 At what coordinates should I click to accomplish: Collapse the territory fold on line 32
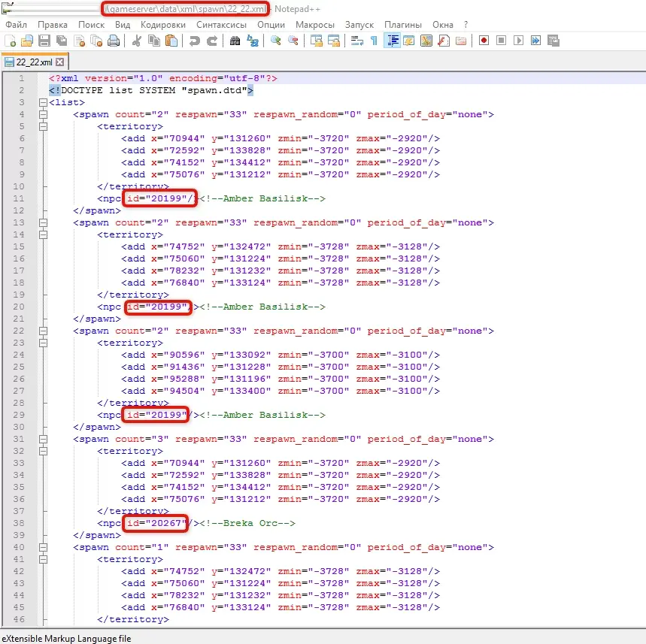pyautogui.click(x=43, y=452)
